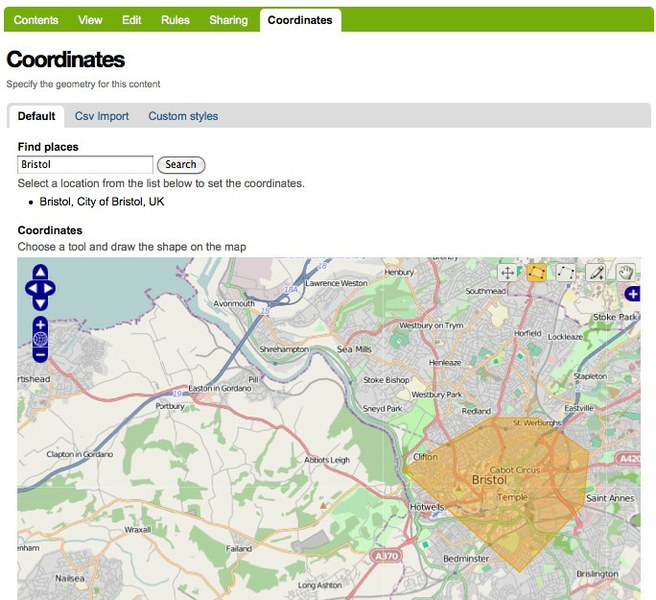Image resolution: width=656 pixels, height=600 pixels.
Task: Select the pencil draw point tool
Action: pyautogui.click(x=596, y=272)
